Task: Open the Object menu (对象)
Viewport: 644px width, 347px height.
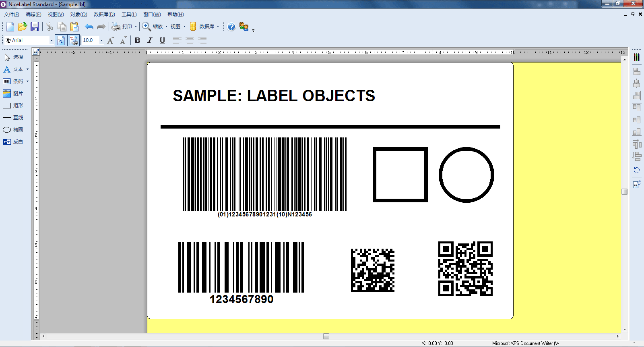Action: 78,15
